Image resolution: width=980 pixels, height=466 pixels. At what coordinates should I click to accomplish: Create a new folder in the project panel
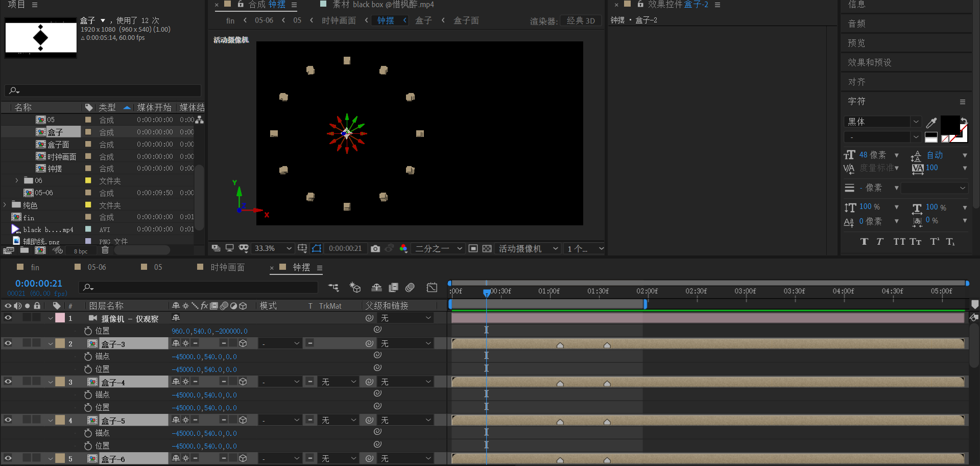25,250
